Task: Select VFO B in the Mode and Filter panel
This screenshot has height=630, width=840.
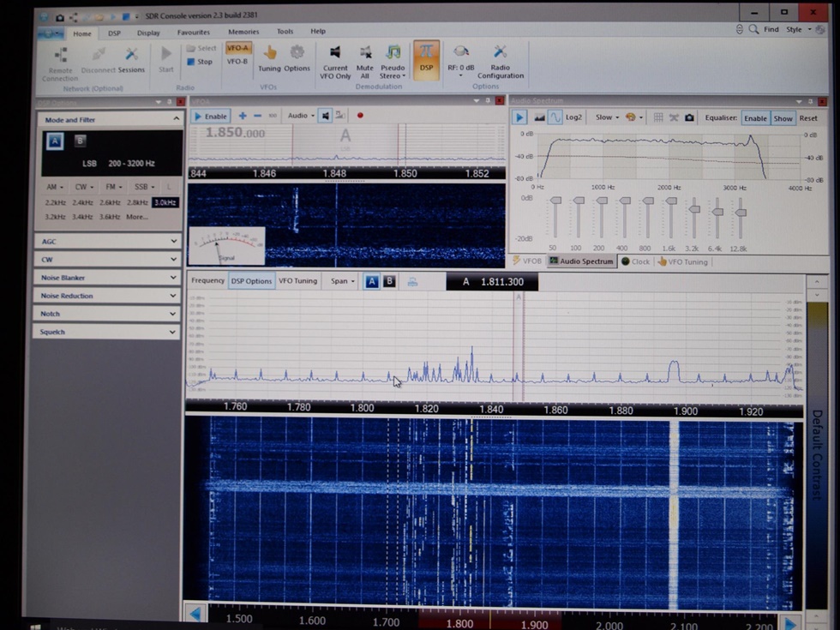Action: pyautogui.click(x=80, y=141)
